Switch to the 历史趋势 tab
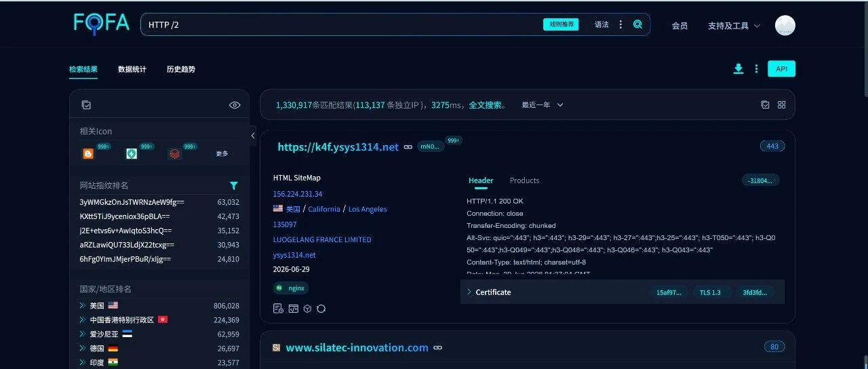 (181, 69)
